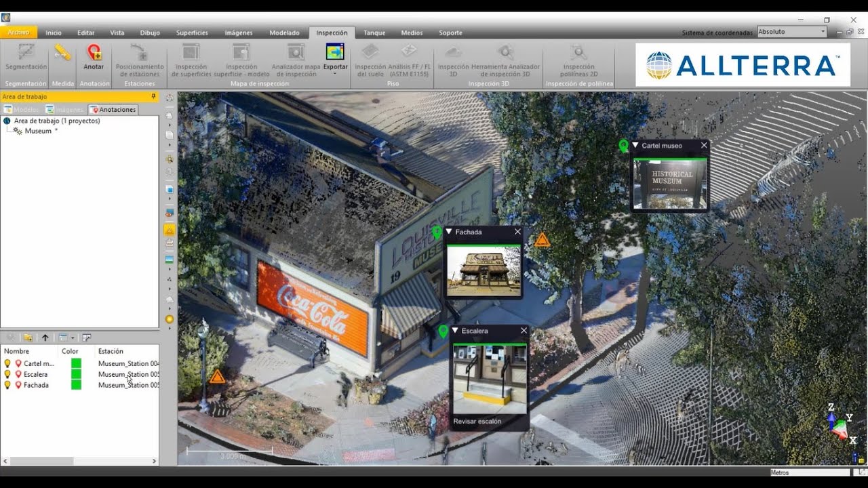Click the Fachada building thumbnail image

[x=484, y=270]
